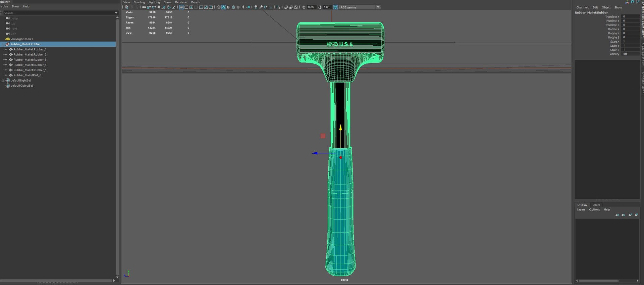Click the Gamma reset icon

point(320,7)
